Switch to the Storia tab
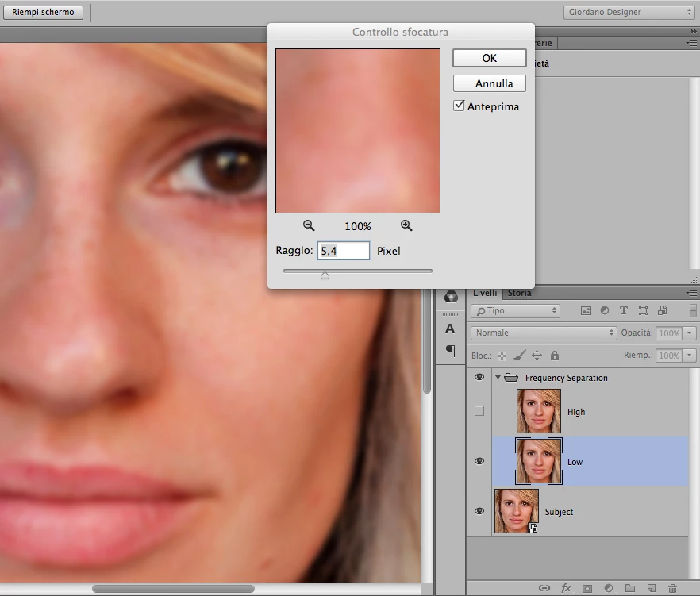 point(520,293)
